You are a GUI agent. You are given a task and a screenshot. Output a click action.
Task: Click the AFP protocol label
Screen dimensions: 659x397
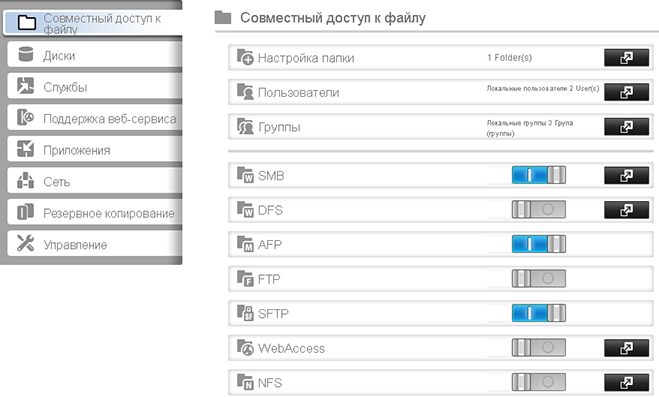coord(270,245)
